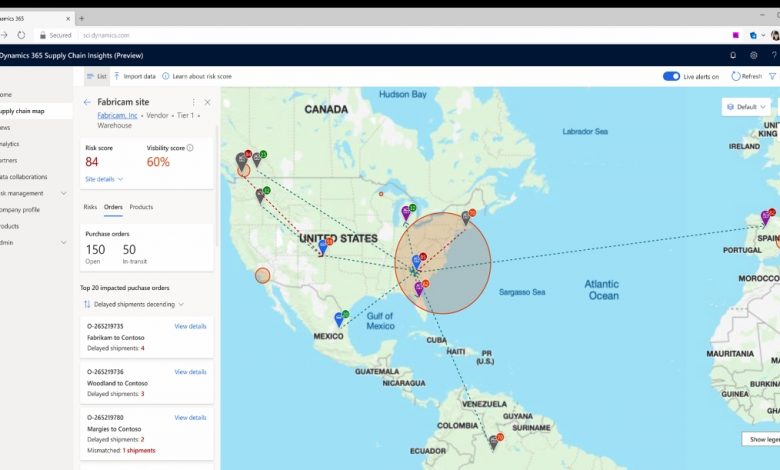Image resolution: width=780 pixels, height=470 pixels.
Task: Open the more options dots in Fabricam panel
Action: 194,102
